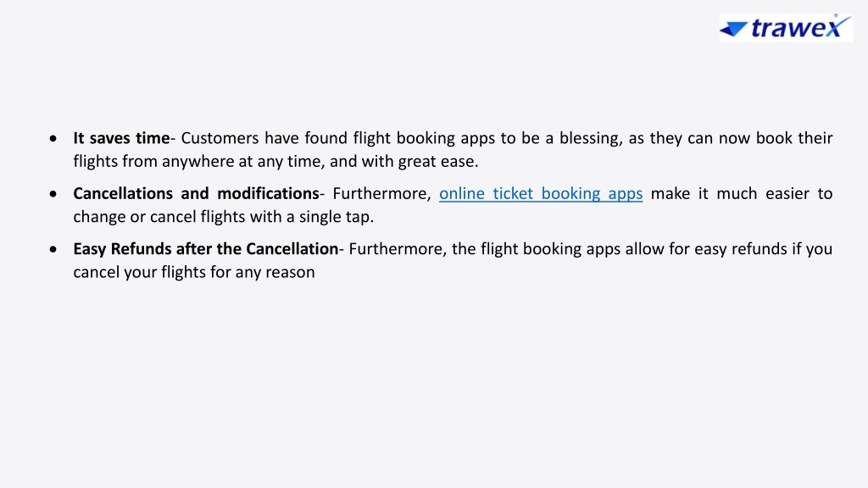Click the text 'make it much easier to'
This screenshot has height=488, width=868.
[x=742, y=194]
